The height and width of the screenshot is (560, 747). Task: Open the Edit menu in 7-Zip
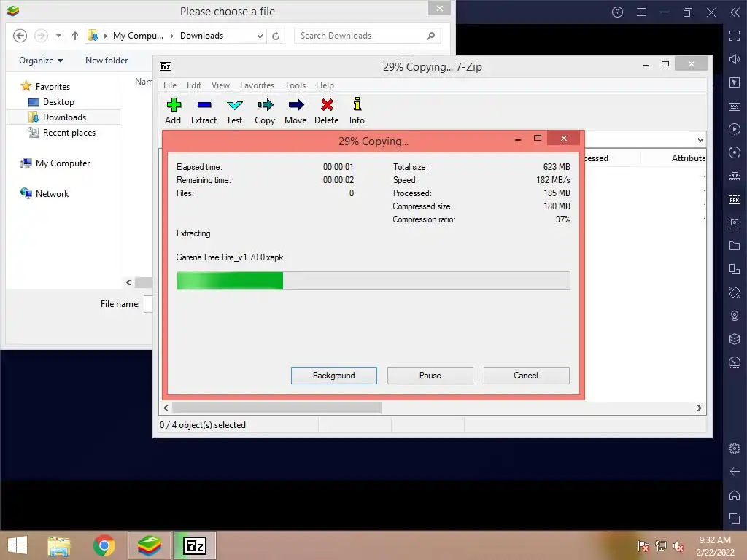click(194, 85)
